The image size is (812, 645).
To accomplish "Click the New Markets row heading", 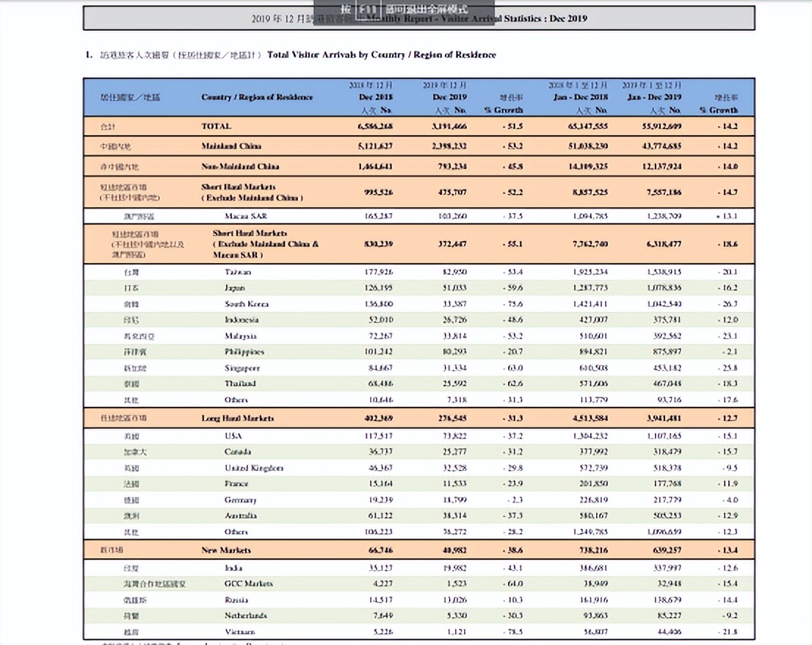I will click(225, 550).
